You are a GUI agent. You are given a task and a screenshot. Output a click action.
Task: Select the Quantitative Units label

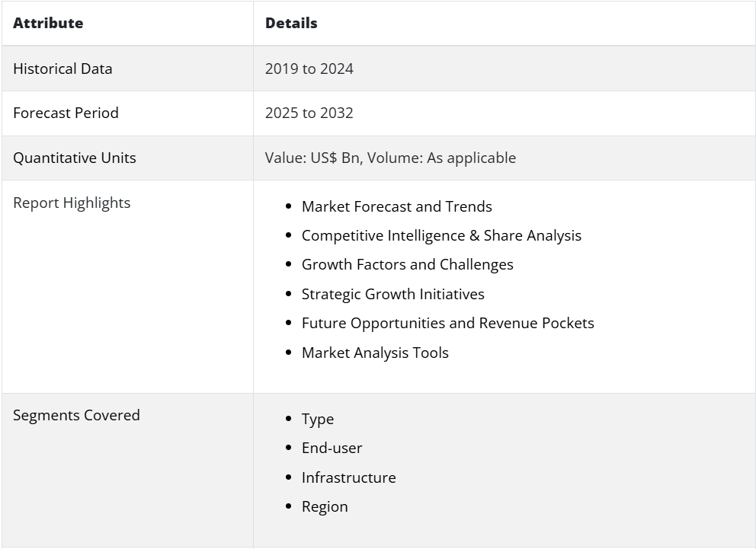74,158
